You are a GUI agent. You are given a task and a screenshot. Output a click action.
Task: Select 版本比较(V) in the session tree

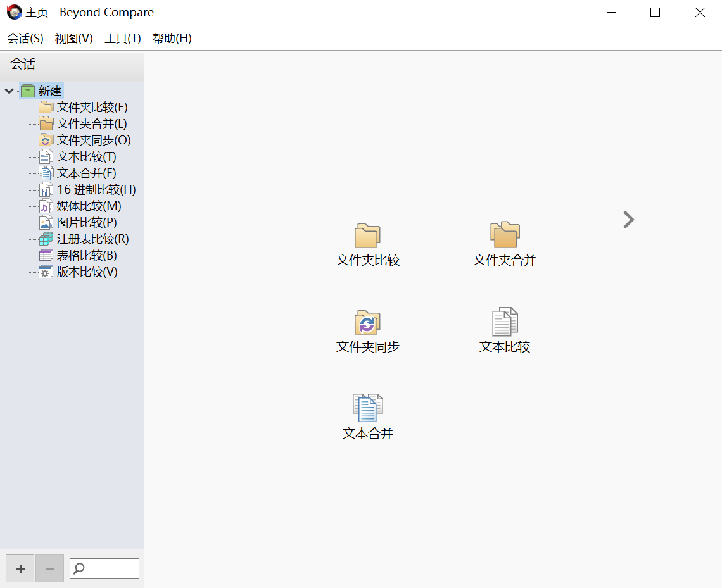point(87,272)
